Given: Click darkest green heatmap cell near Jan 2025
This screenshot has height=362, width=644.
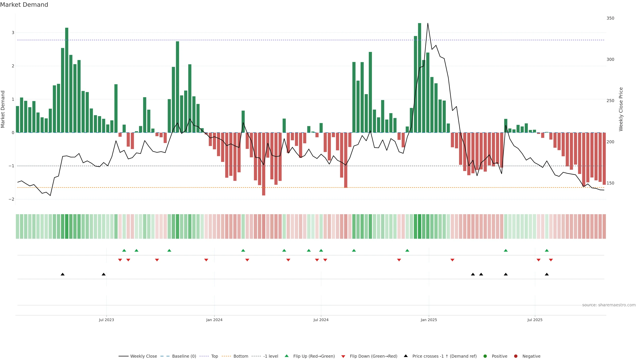Looking at the screenshot, I should point(419,226).
